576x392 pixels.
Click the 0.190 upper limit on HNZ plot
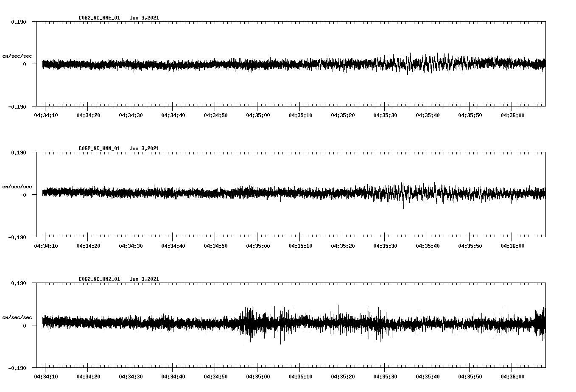pos(19,283)
